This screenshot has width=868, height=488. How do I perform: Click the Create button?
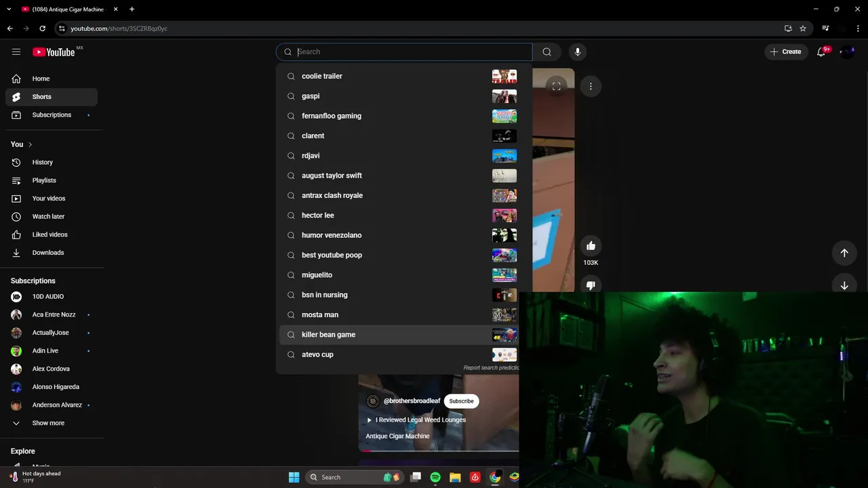(786, 52)
